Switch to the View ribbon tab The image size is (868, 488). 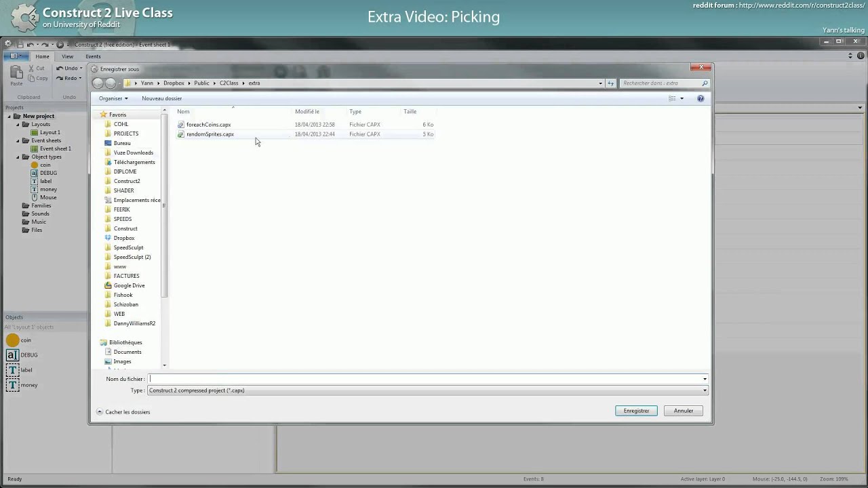[x=67, y=56]
